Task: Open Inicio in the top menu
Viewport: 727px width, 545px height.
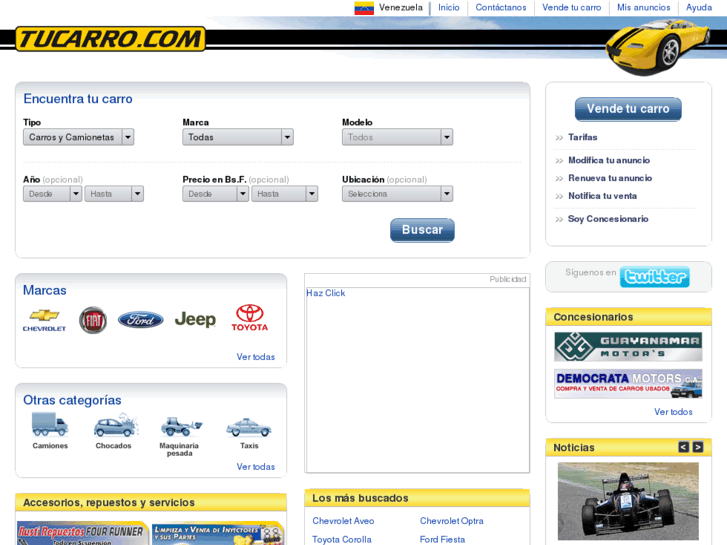Action: [x=449, y=7]
